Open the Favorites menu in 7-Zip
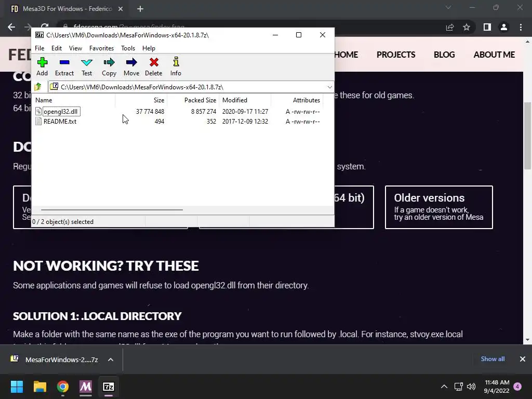 click(x=101, y=48)
